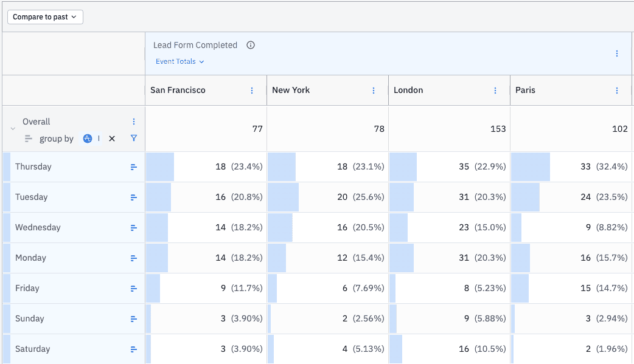Viewport: 634px width, 364px height.
Task: Open the New York column options menu
Action: (374, 91)
